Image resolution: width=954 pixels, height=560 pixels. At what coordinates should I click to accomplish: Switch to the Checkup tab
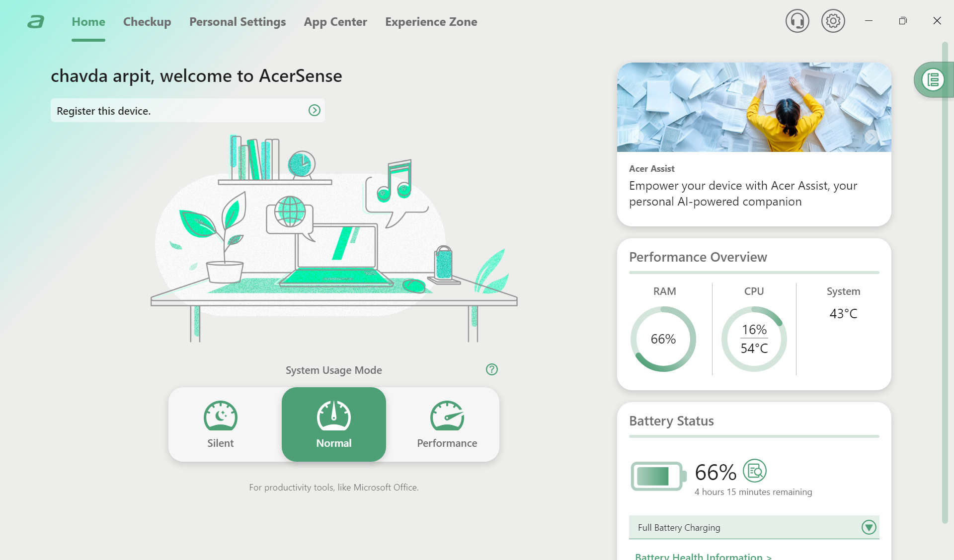click(x=147, y=22)
